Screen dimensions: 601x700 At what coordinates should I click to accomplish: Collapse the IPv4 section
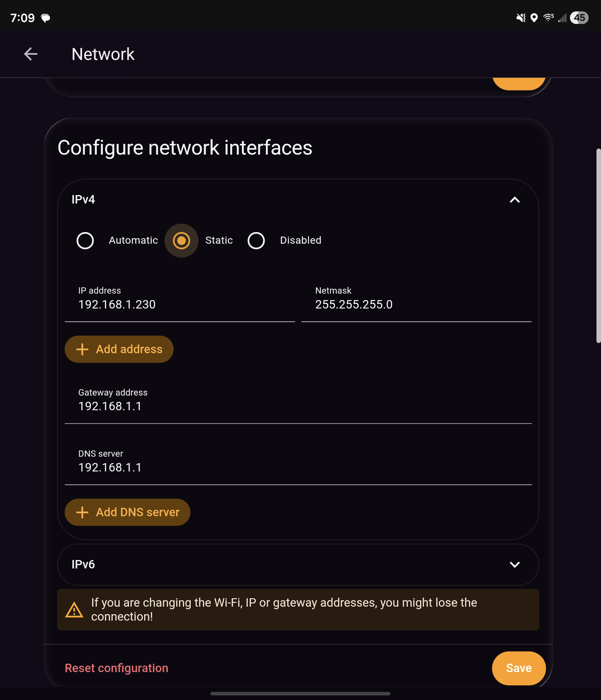coord(515,200)
